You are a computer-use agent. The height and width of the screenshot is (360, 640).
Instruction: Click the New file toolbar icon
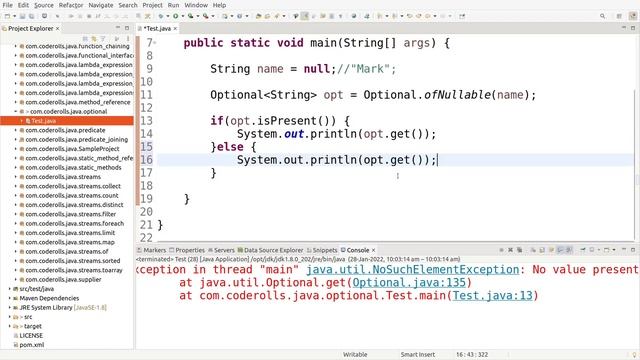pyautogui.click(x=7, y=16)
